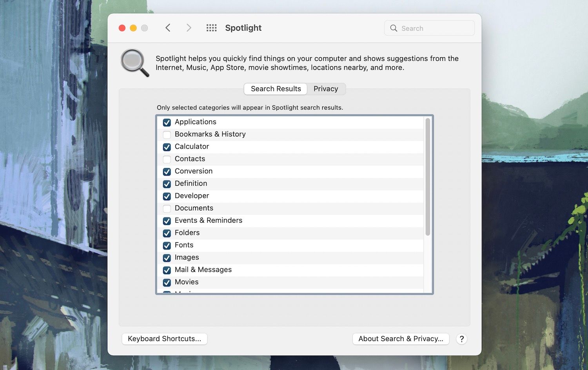Disable the Folders checkbox
588x370 pixels.
click(x=167, y=233)
